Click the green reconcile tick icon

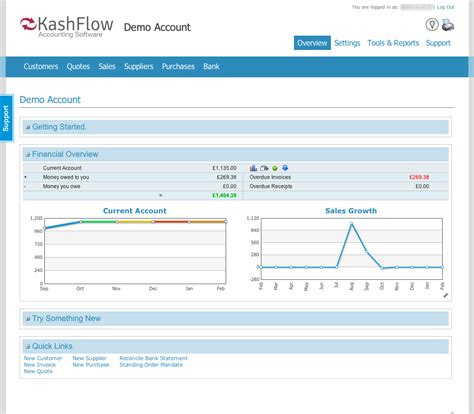pyautogui.click(x=275, y=168)
